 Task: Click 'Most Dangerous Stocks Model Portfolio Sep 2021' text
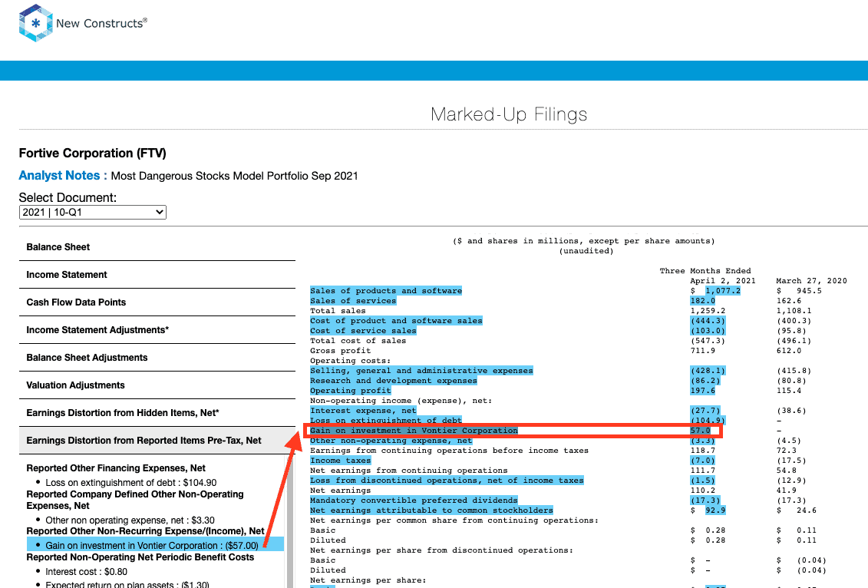(x=234, y=176)
